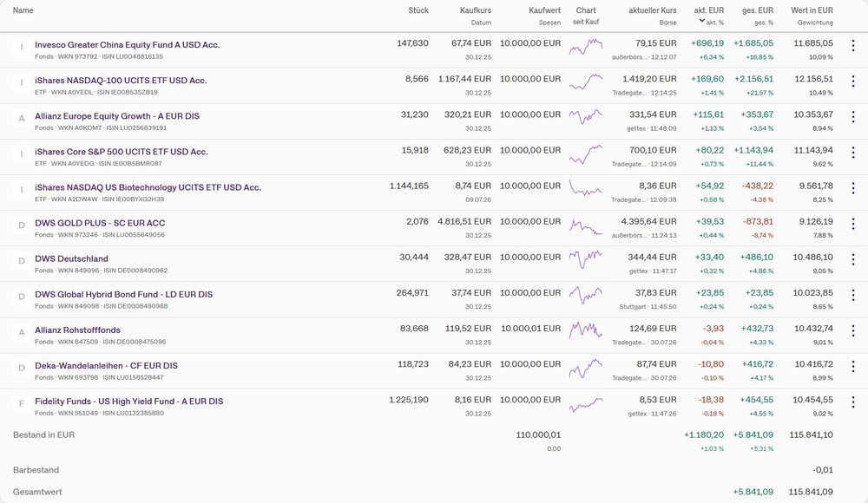The width and height of the screenshot is (868, 503).
Task: Open options menu for Allianz Europe Equity Growth
Action: [x=853, y=117]
